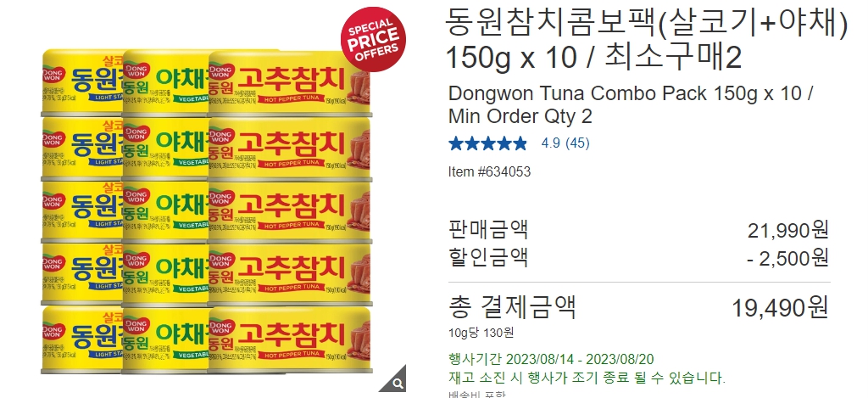868x398 pixels.
Task: Click the SPECIAL PRICE OFFERS red badge
Action: click(x=373, y=39)
